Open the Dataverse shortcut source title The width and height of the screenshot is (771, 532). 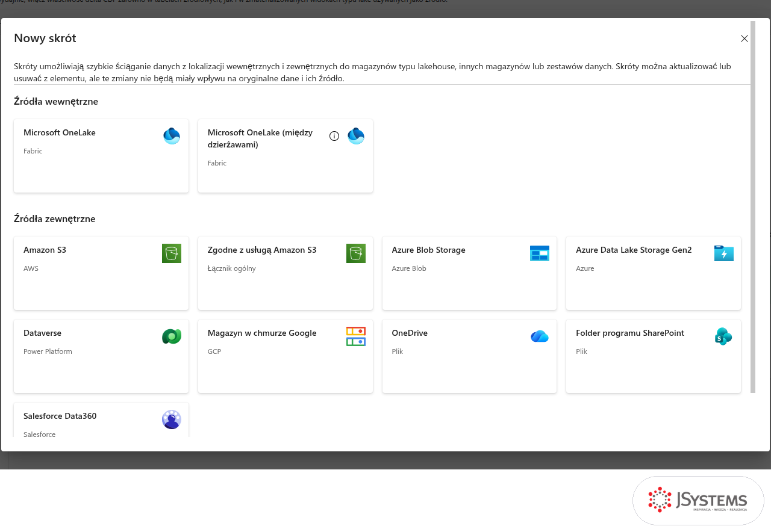point(42,333)
